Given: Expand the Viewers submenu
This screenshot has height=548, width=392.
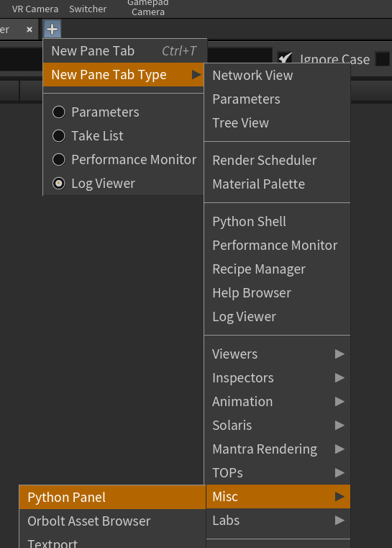Looking at the screenshot, I should [278, 354].
